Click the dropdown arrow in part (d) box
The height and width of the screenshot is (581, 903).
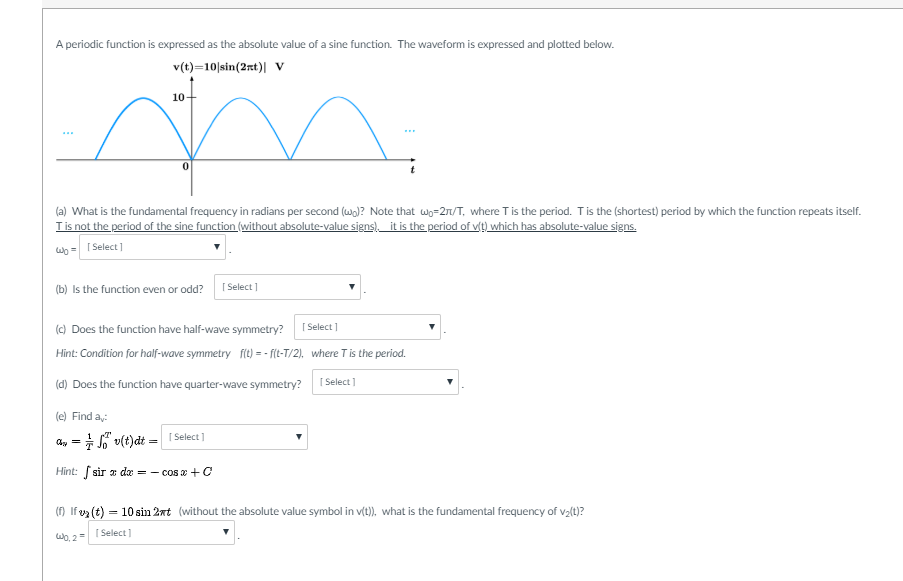coord(449,382)
